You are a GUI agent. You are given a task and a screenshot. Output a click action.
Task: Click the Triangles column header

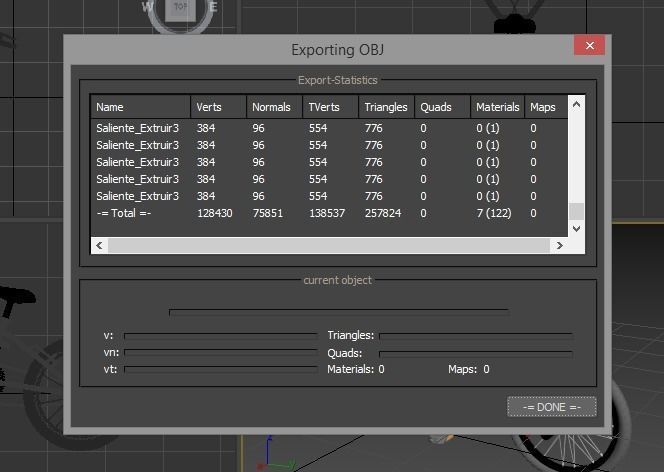(386, 107)
